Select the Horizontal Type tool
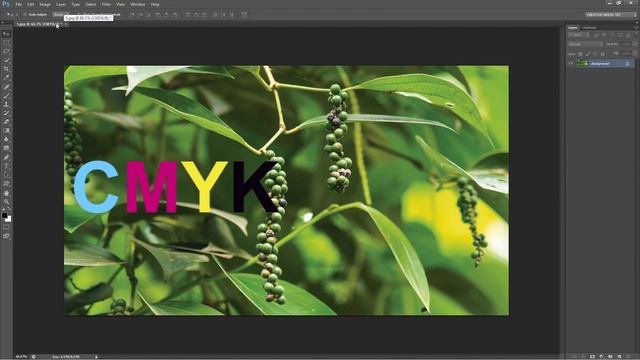This screenshot has width=640, height=360. coord(6,166)
